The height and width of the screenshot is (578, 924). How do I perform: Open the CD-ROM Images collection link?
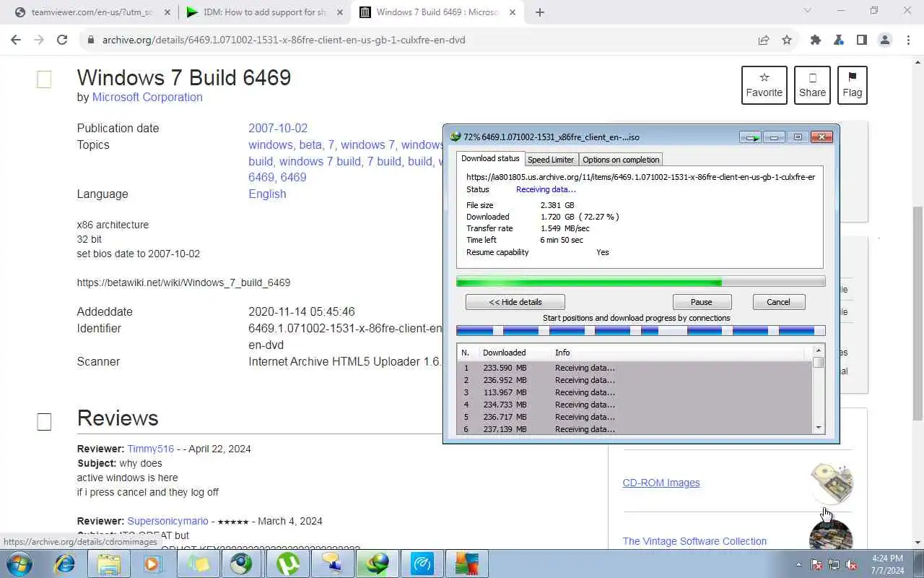click(x=661, y=483)
